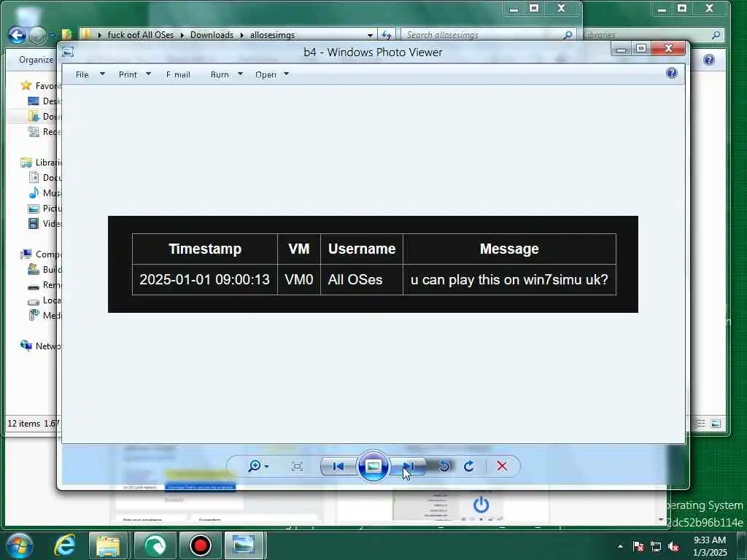Select Downloads in Explorer navigation pane

point(44,116)
